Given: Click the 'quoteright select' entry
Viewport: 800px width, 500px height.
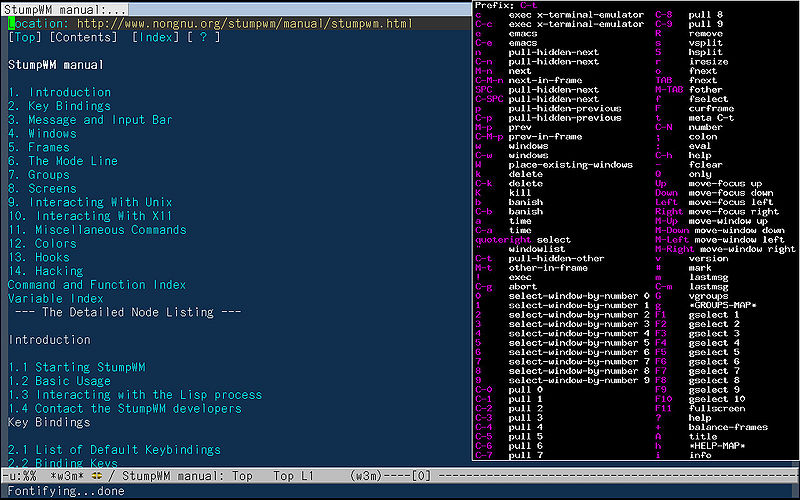Looking at the screenshot, I should pyautogui.click(x=523, y=240).
